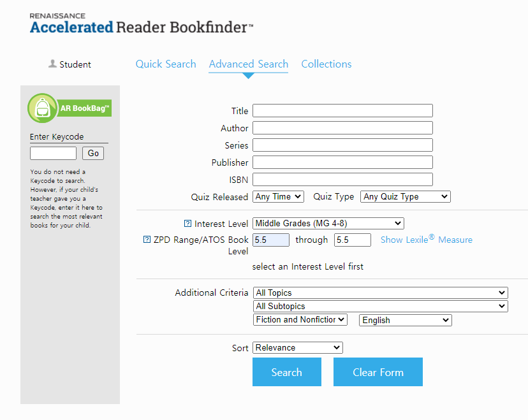Click the Accelerated Reader Bookfinder logo
This screenshot has width=528, height=420.
click(141, 24)
